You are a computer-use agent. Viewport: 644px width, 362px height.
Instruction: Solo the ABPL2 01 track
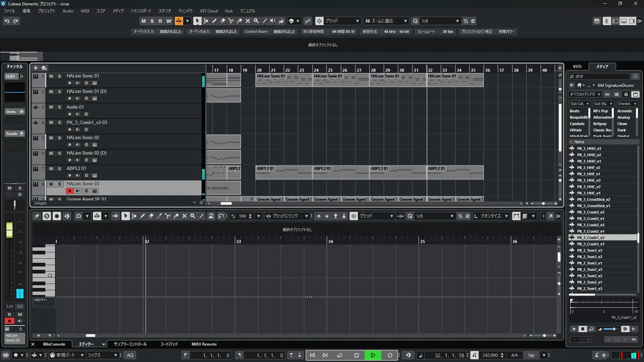(x=59, y=169)
